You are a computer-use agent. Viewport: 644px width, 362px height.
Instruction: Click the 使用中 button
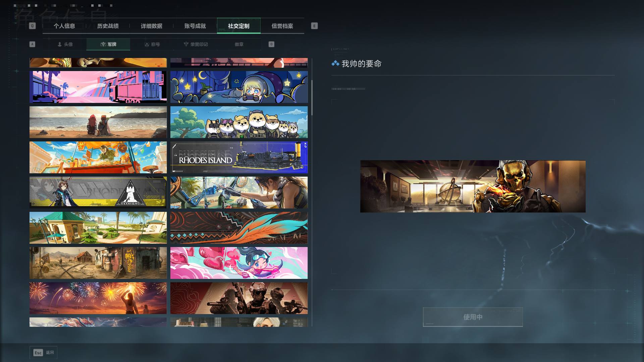tap(473, 317)
